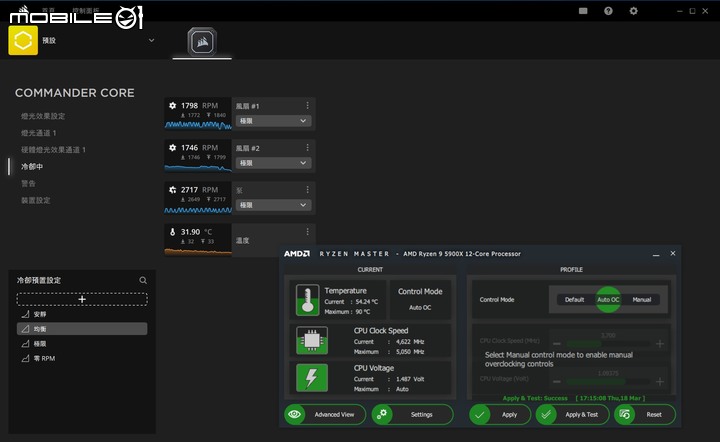Select the 極限 preset in the presets list
720x442 pixels.
click(x=82, y=344)
